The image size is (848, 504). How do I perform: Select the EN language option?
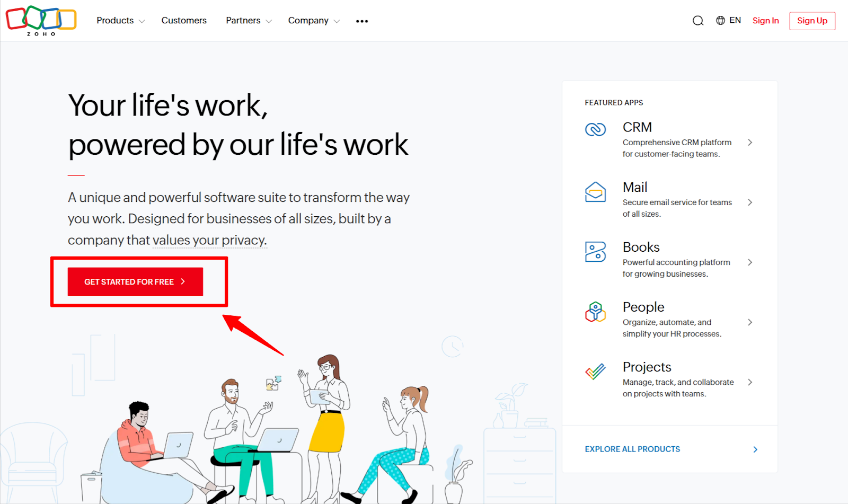click(735, 20)
